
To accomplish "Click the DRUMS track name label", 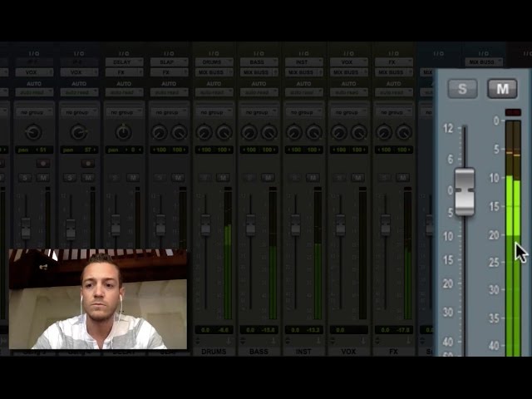I will click(214, 352).
